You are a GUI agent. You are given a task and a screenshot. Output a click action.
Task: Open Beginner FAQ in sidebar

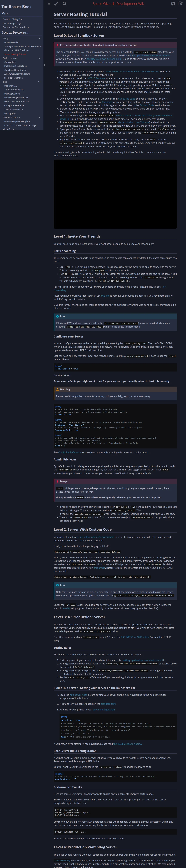pos(11,86)
